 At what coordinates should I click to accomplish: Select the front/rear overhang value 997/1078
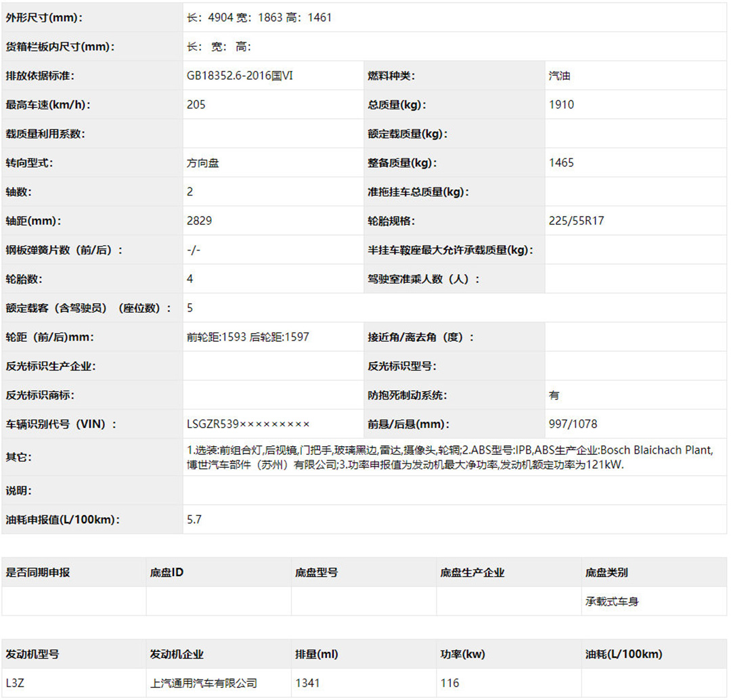click(x=573, y=424)
